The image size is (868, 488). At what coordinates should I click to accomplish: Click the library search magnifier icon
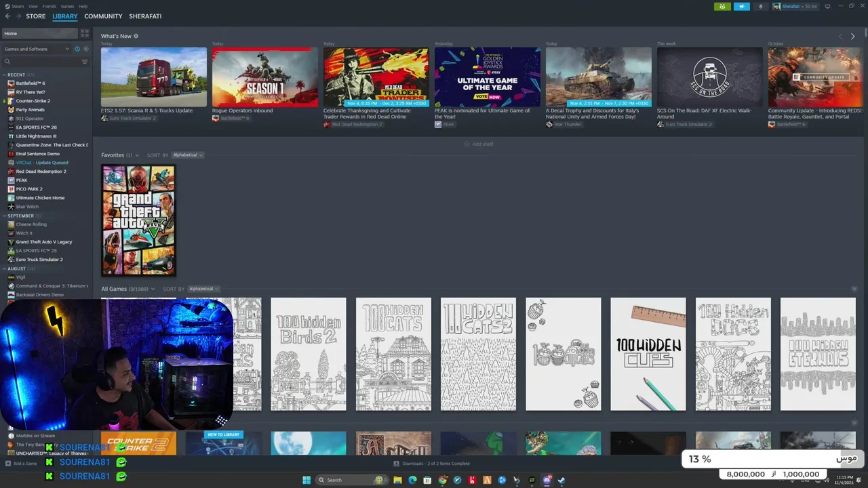click(7, 62)
